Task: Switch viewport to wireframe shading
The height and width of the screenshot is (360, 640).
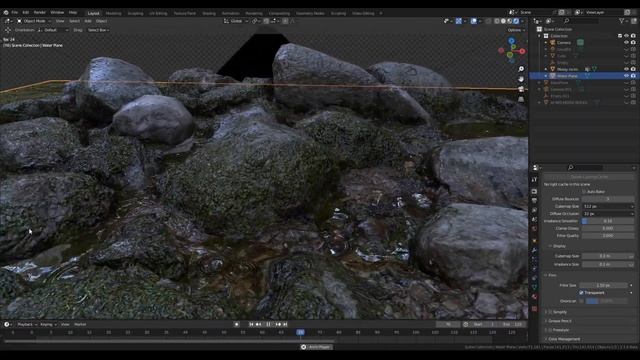Action: point(497,21)
